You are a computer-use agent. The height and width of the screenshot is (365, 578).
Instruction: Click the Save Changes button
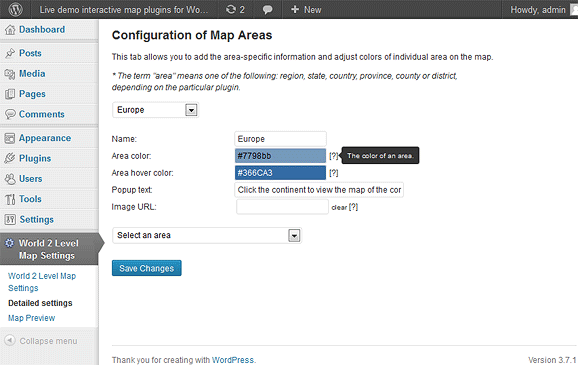147,268
